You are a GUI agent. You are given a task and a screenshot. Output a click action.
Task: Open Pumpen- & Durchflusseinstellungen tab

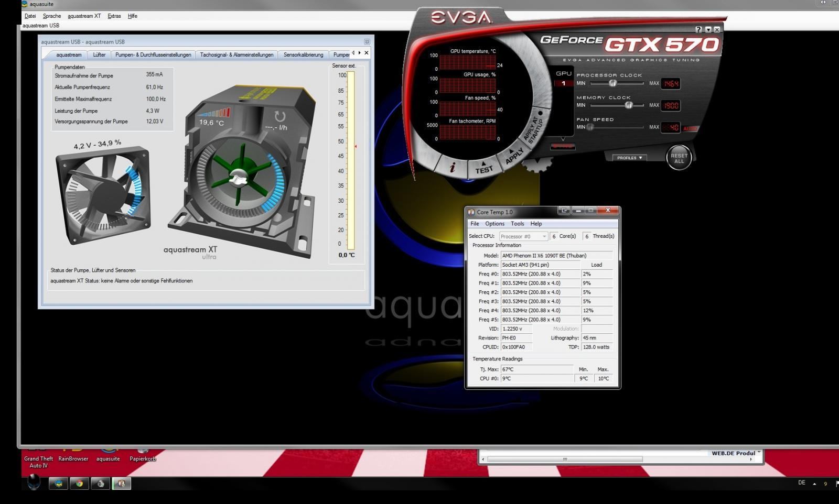[153, 54]
